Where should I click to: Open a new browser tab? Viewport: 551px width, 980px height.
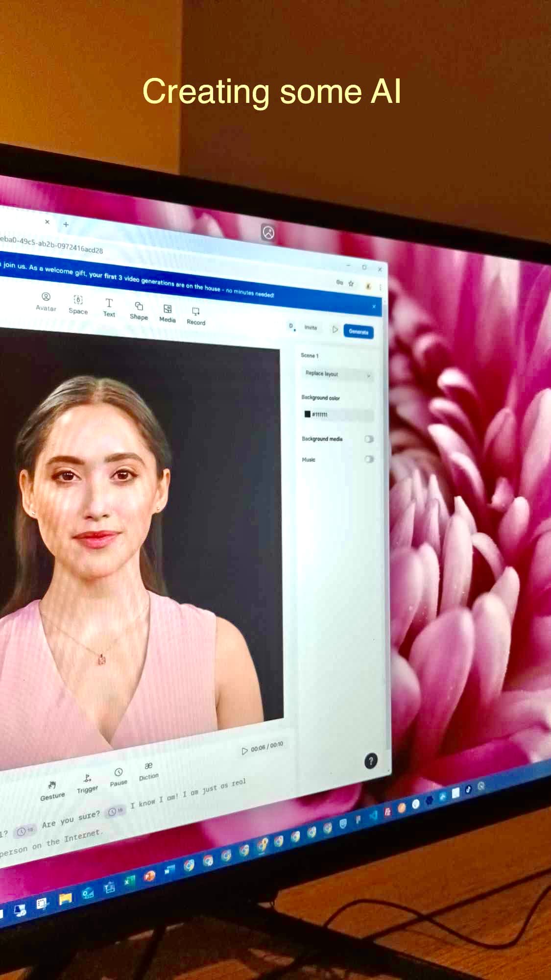[66, 224]
